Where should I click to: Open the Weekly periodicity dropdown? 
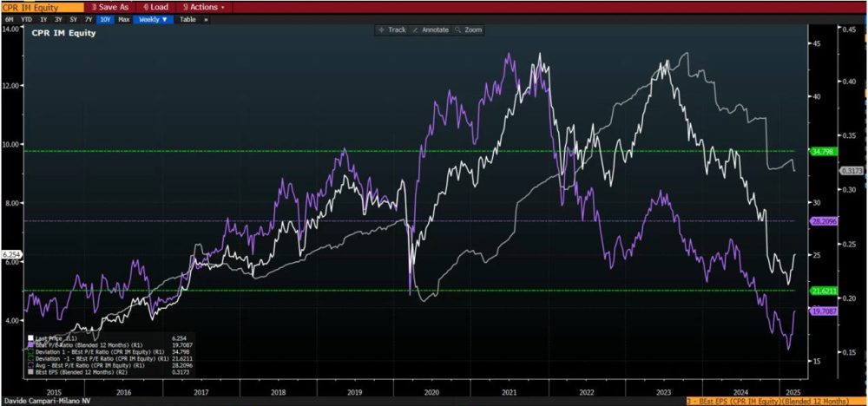(x=153, y=18)
